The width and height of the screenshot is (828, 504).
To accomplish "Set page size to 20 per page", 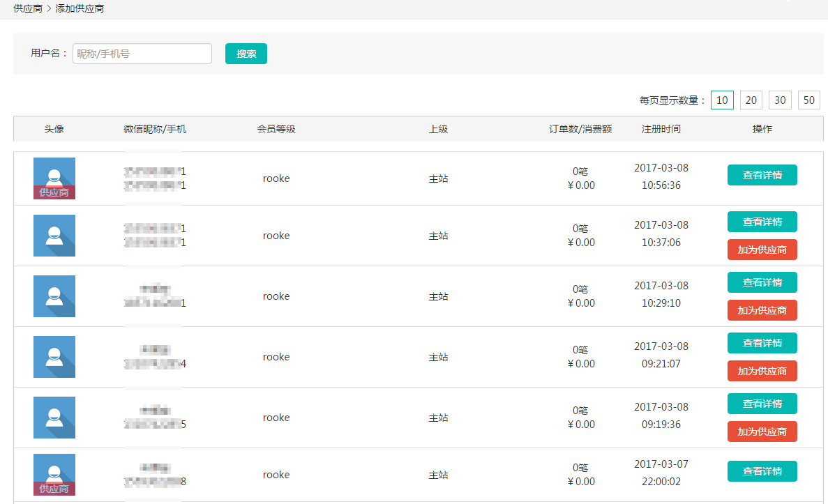I will coord(751,100).
